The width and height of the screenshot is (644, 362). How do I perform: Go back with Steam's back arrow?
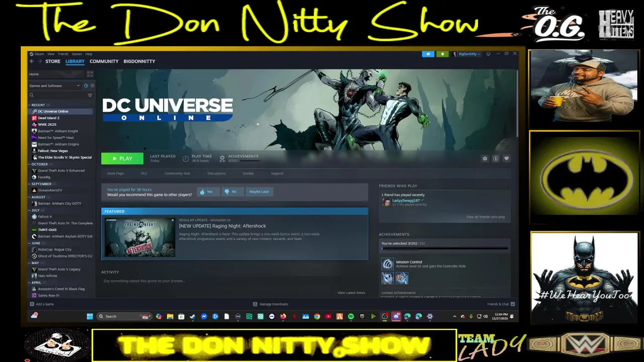pos(32,61)
